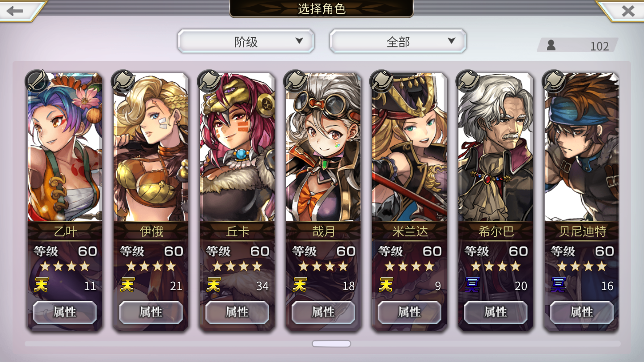This screenshot has width=644, height=362.
Task: Open 属性 for character 哉月
Action: [x=323, y=312]
